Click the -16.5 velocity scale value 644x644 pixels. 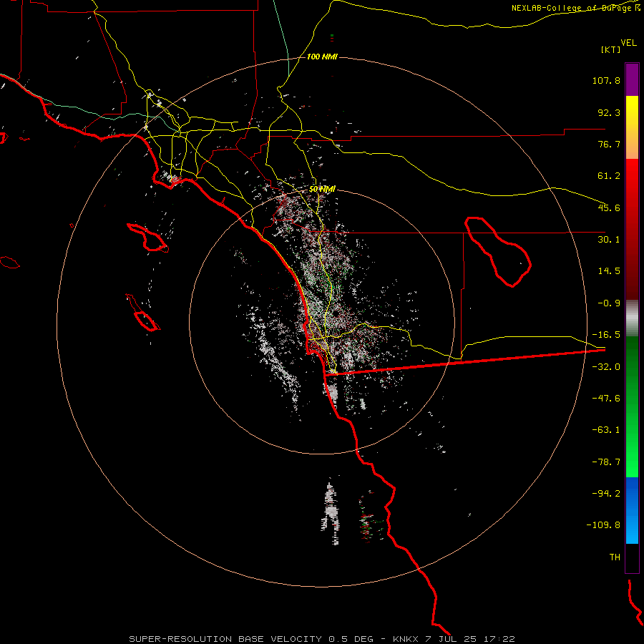click(606, 335)
